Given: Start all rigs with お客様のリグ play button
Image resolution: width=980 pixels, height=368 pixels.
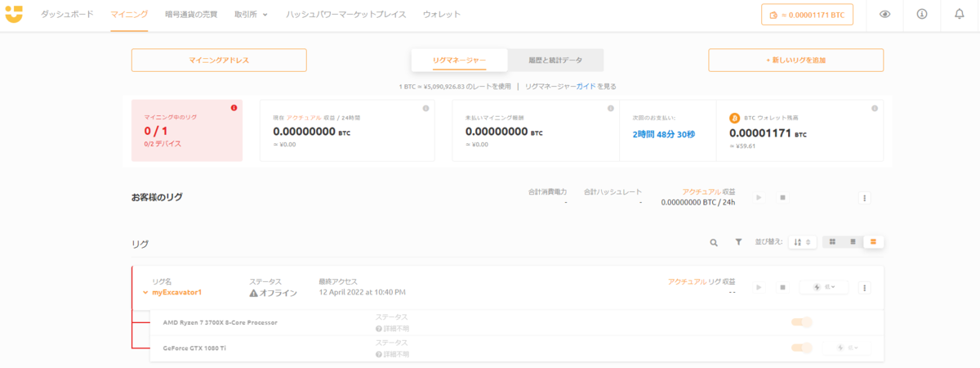Looking at the screenshot, I should [x=759, y=198].
